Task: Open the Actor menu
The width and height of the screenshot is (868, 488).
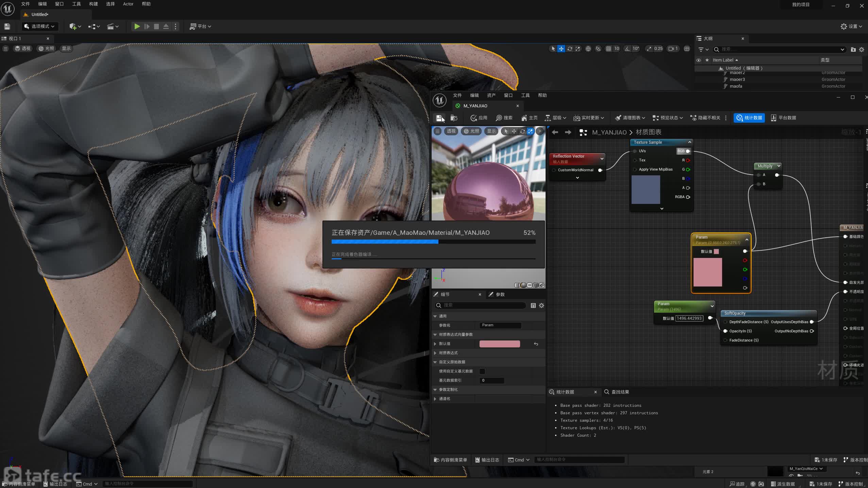Action: click(x=128, y=4)
